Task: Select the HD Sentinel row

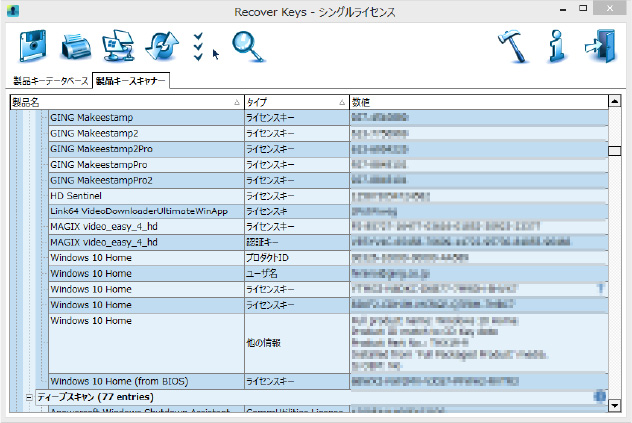Action: 328,196
